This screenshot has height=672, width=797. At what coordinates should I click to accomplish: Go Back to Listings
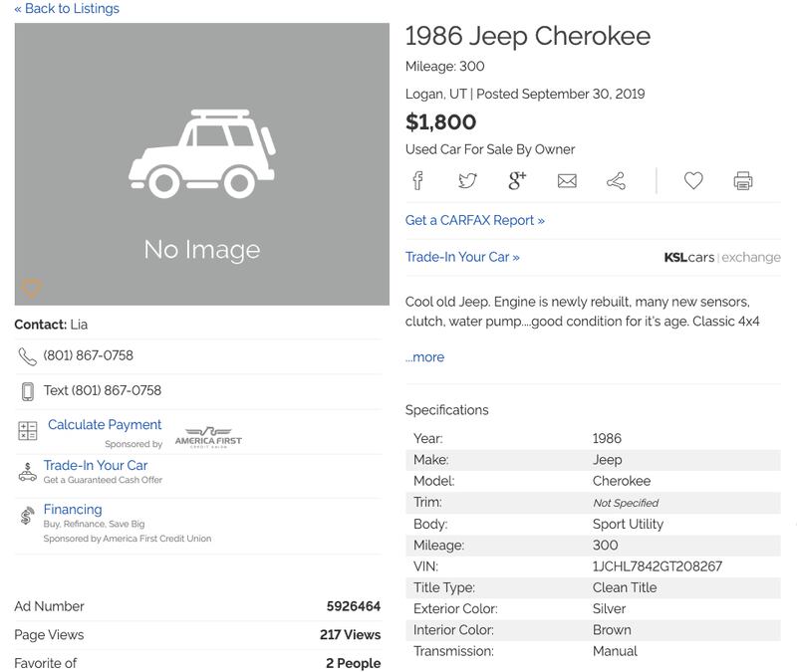pos(67,8)
